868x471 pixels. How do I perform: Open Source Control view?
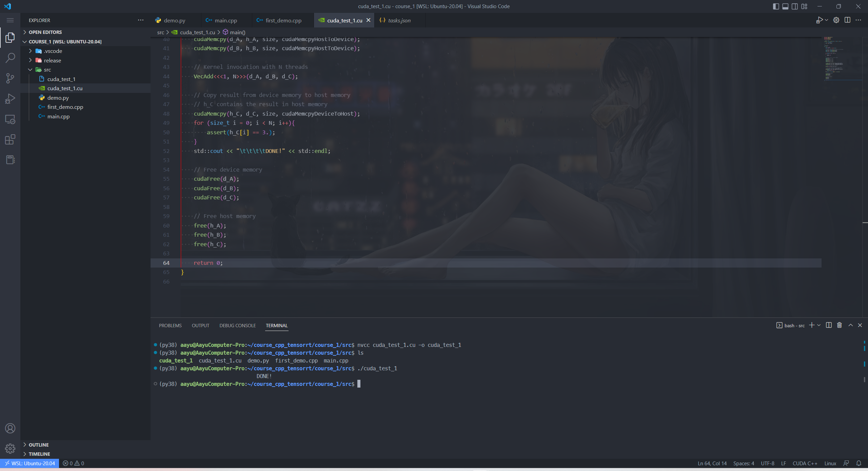[10, 78]
